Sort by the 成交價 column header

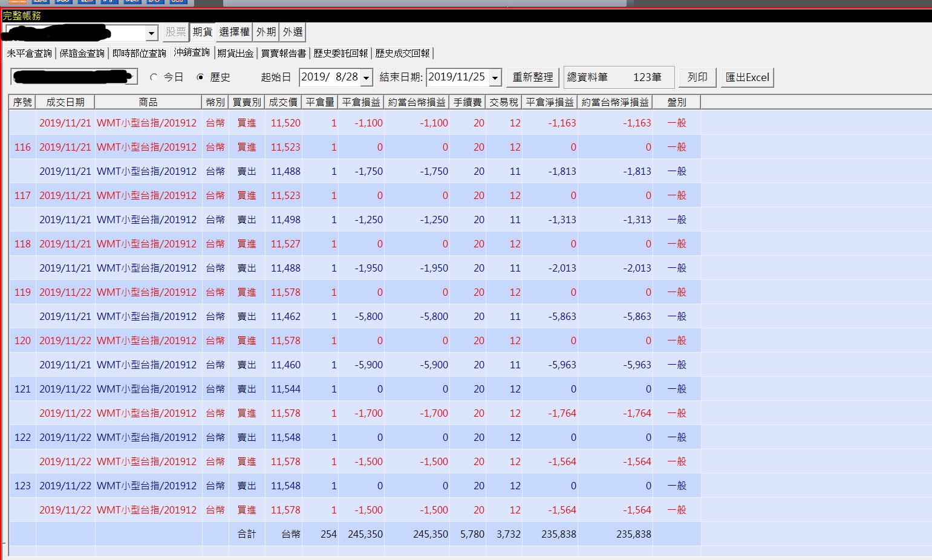283,102
